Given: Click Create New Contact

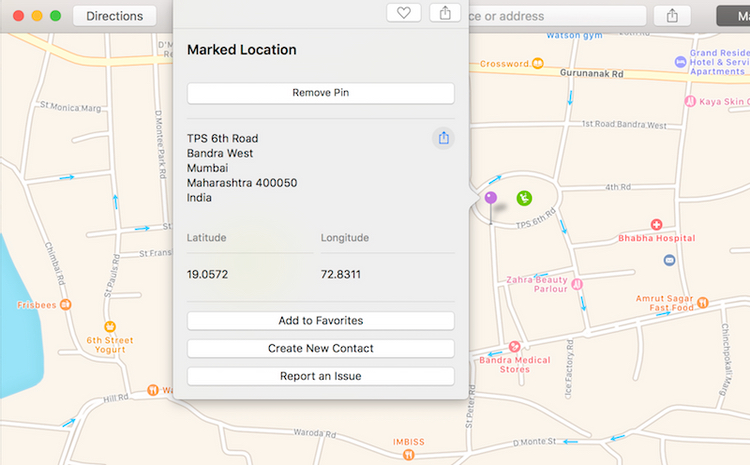Looking at the screenshot, I should point(320,348).
